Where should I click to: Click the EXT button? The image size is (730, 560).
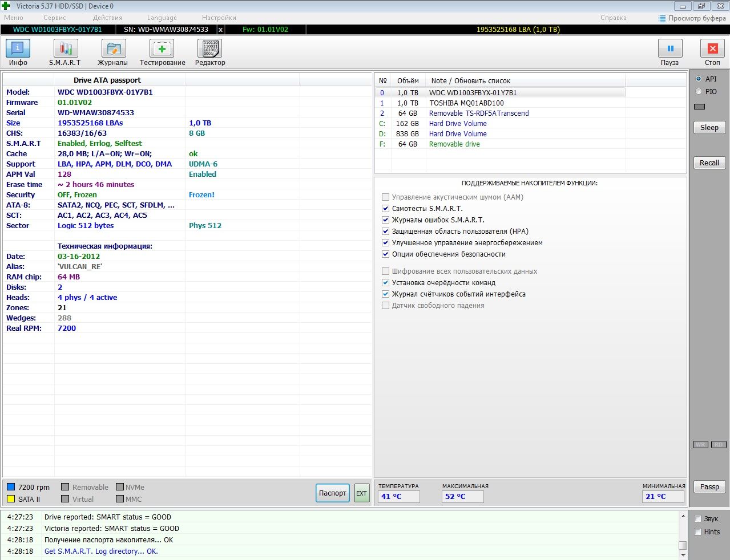(362, 493)
